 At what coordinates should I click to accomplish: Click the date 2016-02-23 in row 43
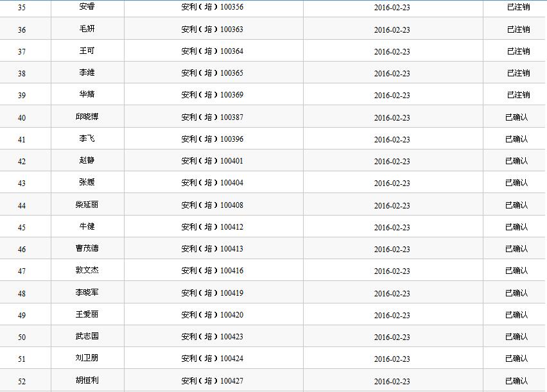point(392,183)
